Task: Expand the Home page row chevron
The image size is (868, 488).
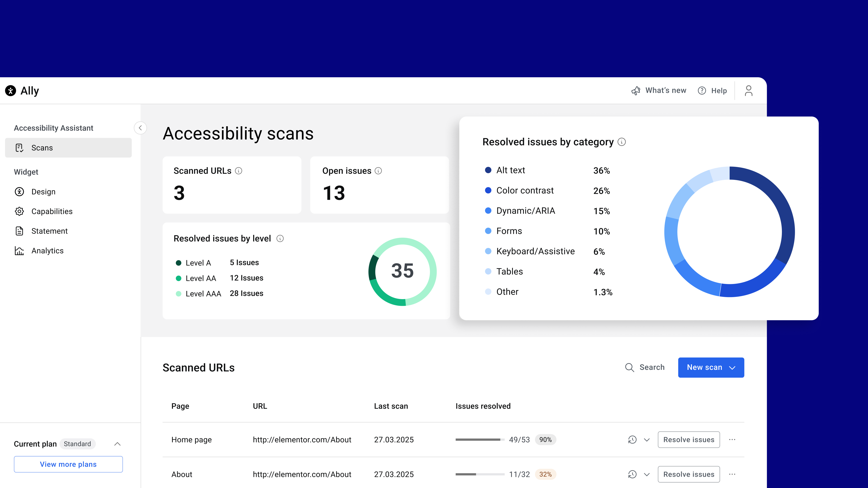Action: pos(647,439)
